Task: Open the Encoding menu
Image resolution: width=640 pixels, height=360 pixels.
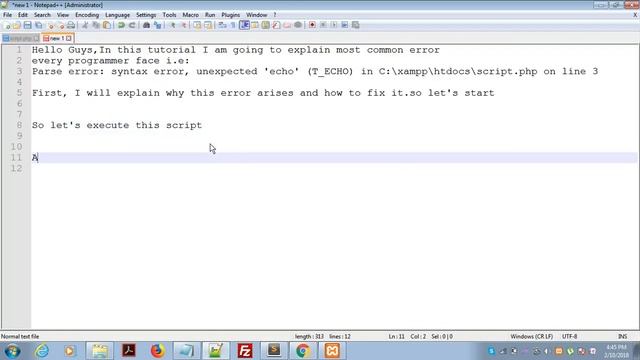Action: tap(87, 15)
